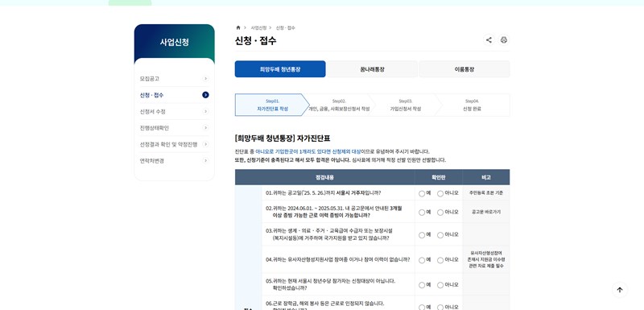Select 예 for question 01 서울시 거주자
This screenshot has width=644, height=310.
422,193
